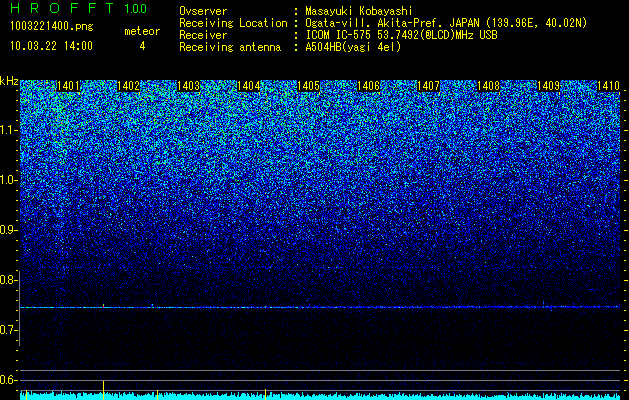This screenshot has height=400, width=629.
Task: Click the 1402 time marker
Action: click(x=128, y=86)
